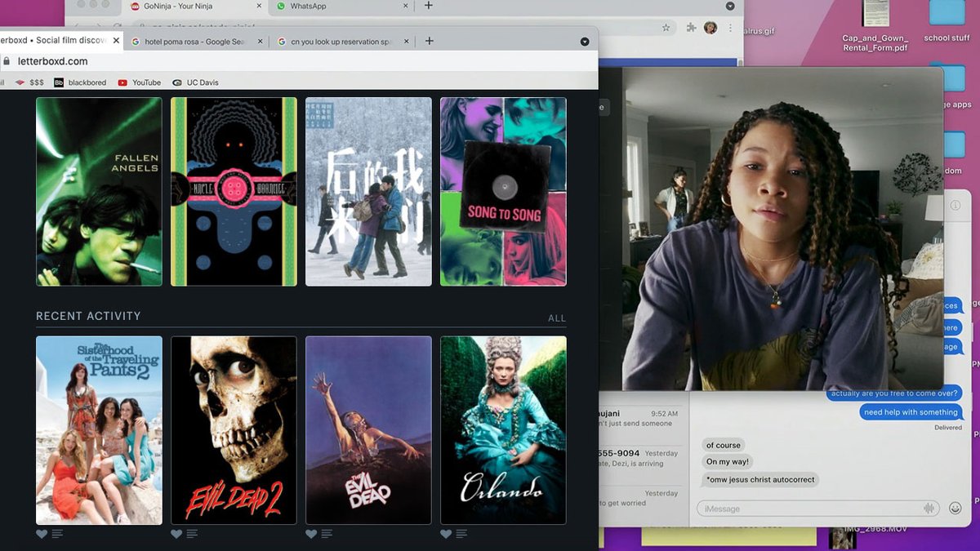Open the Sisterhood of the Traveling Pants 2 poster
980x551 pixels.
[99, 430]
